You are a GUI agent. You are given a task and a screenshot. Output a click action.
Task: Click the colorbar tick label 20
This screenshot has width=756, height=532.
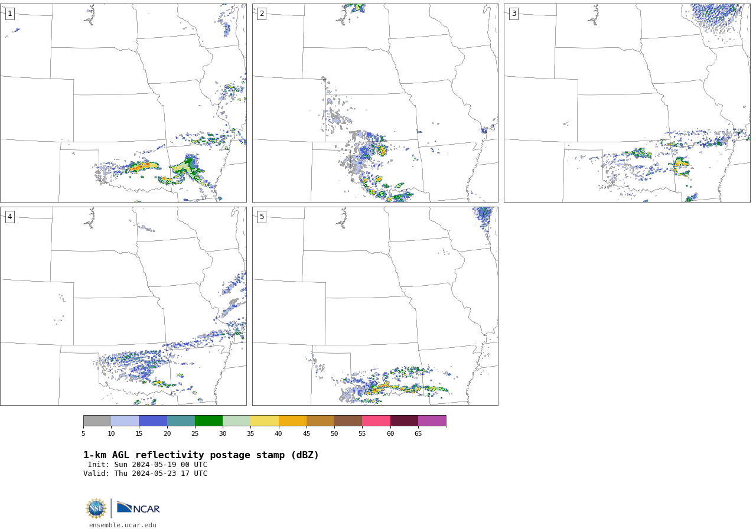point(167,434)
